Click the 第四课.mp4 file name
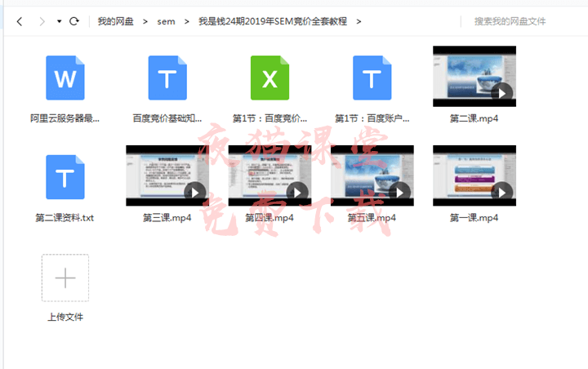 point(269,217)
